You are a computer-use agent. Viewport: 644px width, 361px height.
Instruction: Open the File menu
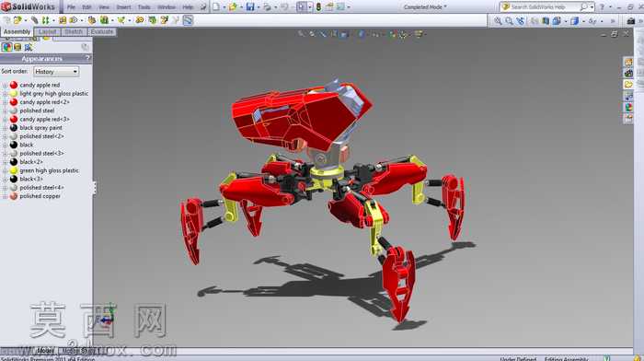(x=71, y=7)
